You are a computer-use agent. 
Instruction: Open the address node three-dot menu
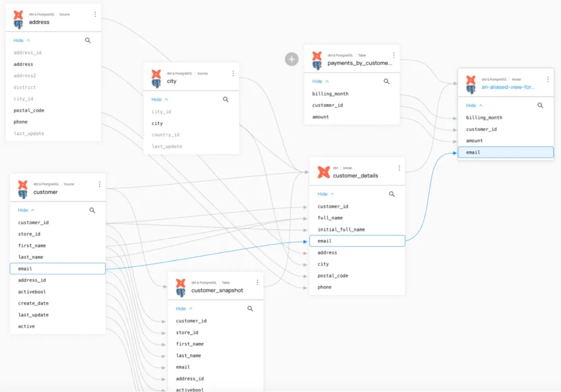95,15
